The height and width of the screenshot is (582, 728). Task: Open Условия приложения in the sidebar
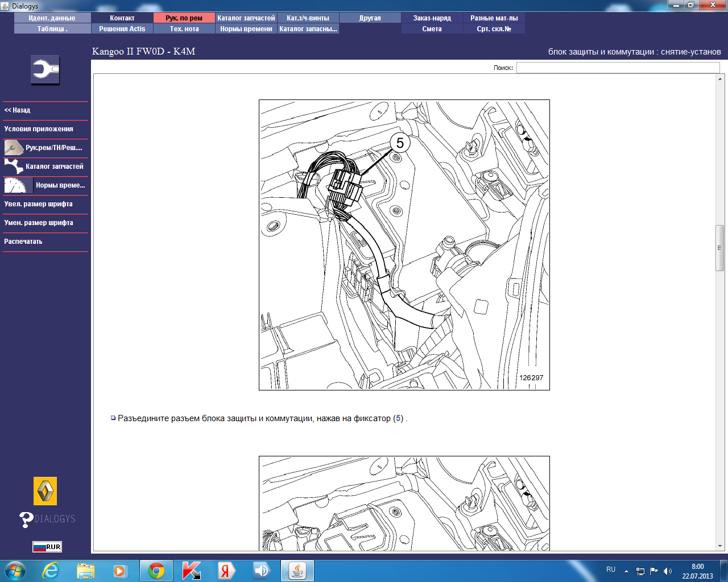click(45, 129)
